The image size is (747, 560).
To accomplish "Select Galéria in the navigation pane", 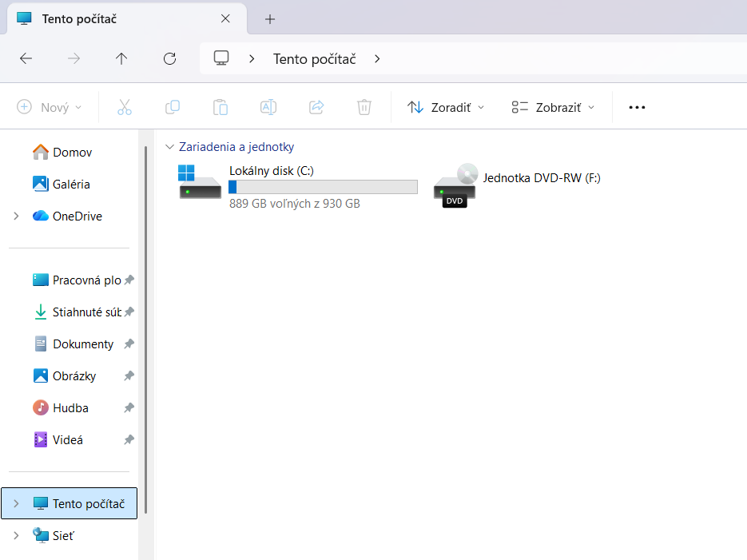I will tap(70, 185).
